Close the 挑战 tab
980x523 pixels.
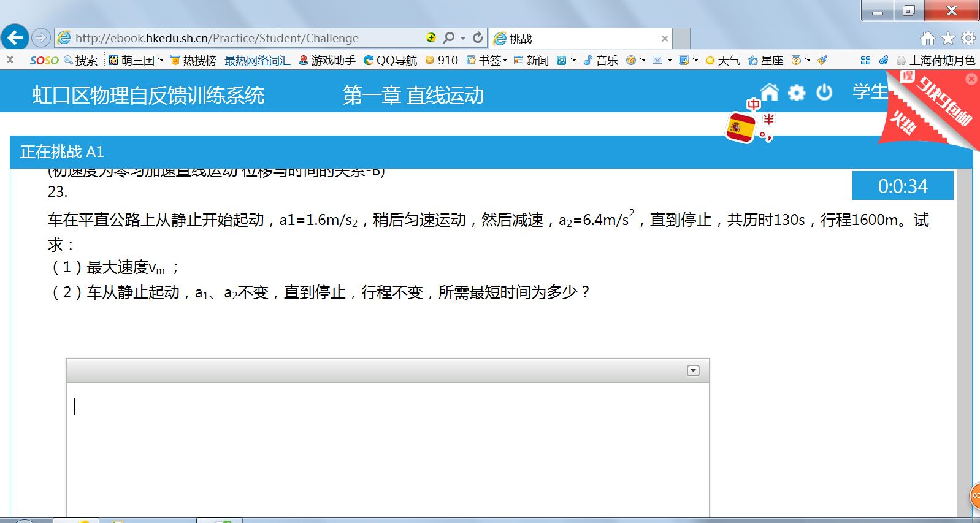coord(664,39)
